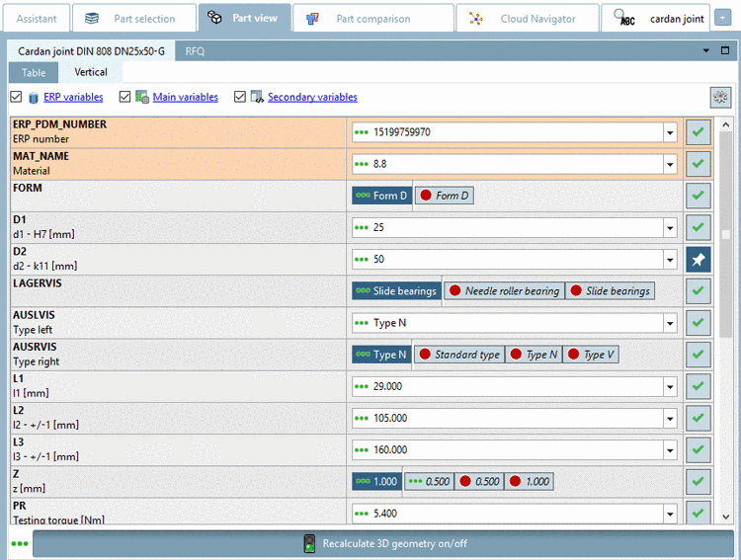Click the maximize panel icon at top right
Screen dimensions: 741x560
tap(724, 50)
